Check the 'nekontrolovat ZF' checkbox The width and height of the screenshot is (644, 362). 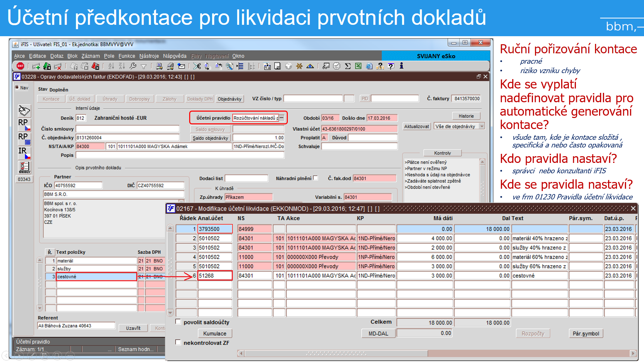click(178, 342)
